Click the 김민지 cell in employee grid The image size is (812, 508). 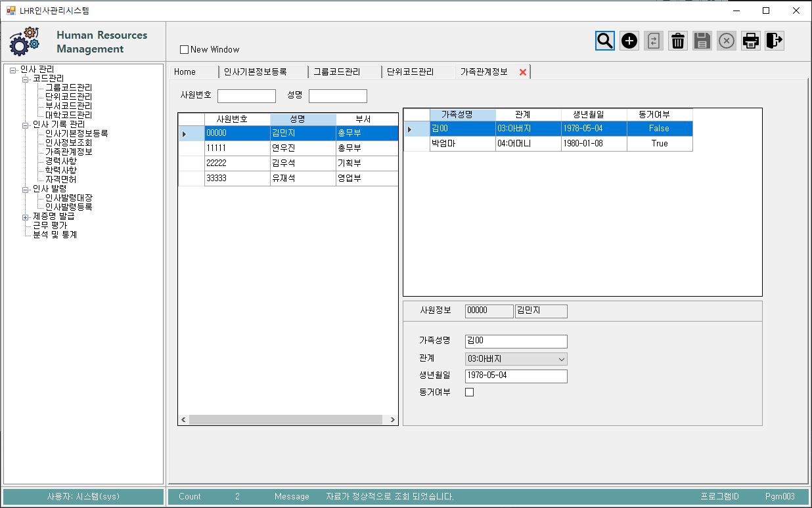(x=303, y=133)
